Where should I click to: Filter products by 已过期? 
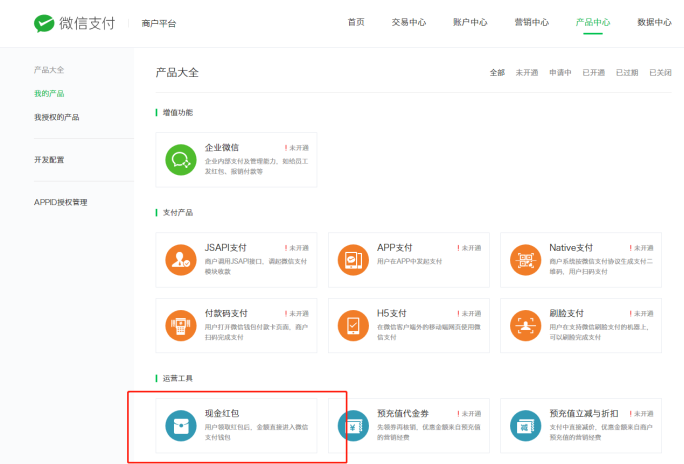click(x=627, y=72)
